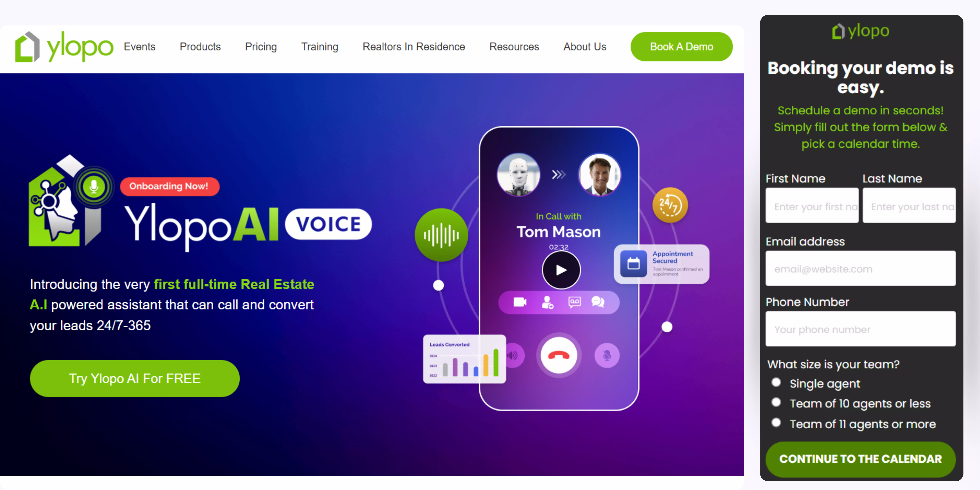Click Try Ylopo AI For FREE

(x=135, y=379)
